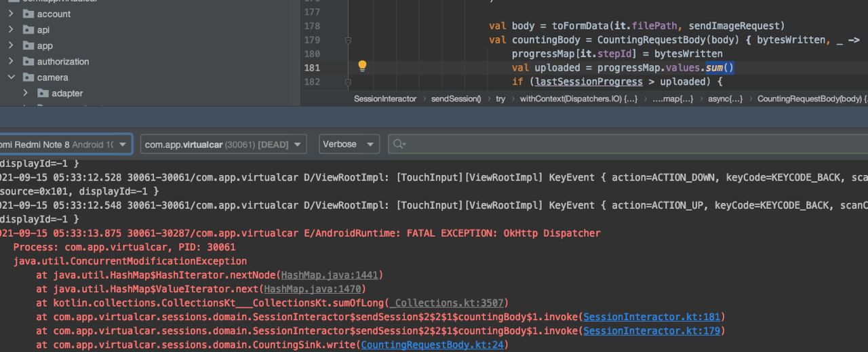
Task: Click the ACTION_DOWN KeyEvent log line
Action: pos(434,178)
